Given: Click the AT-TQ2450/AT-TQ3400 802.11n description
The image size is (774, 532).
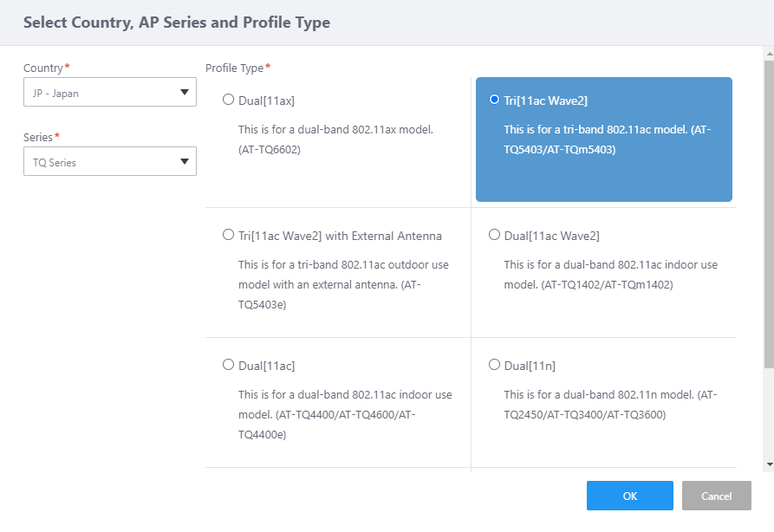Looking at the screenshot, I should (x=610, y=405).
